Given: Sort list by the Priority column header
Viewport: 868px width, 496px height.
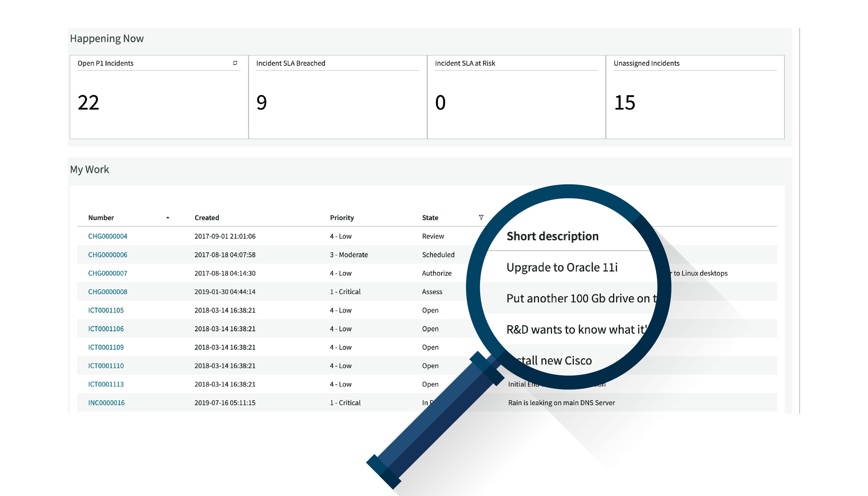Looking at the screenshot, I should [342, 217].
